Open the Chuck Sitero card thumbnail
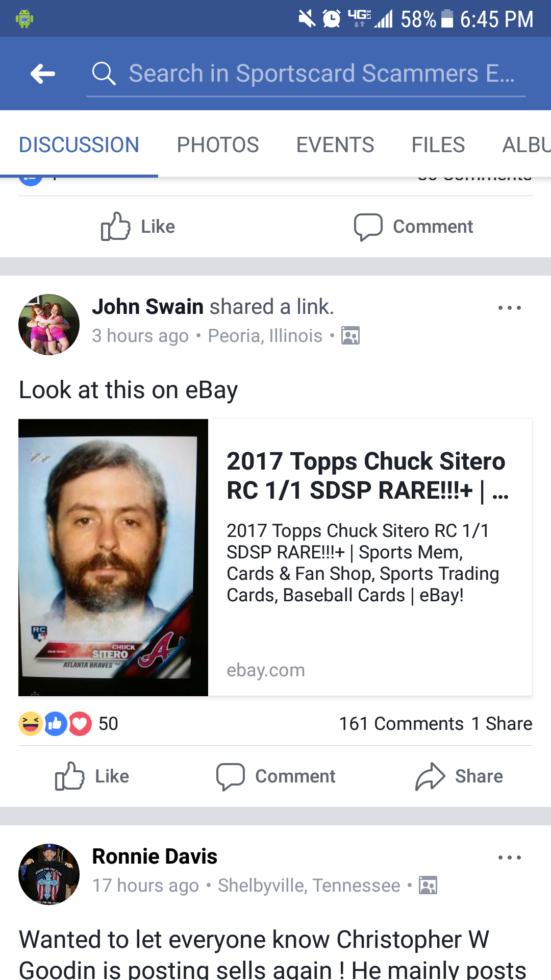The image size is (551, 980). (x=113, y=557)
